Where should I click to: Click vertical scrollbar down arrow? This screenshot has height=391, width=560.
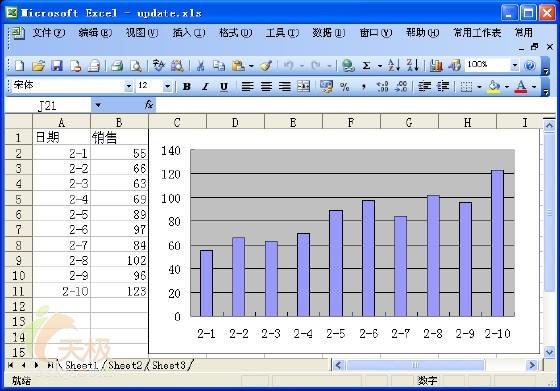pyautogui.click(x=549, y=352)
